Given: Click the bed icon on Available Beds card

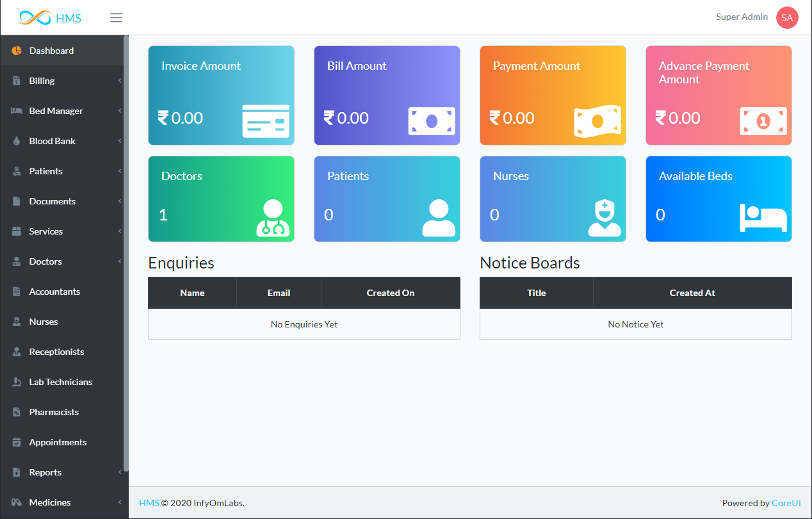Looking at the screenshot, I should (763, 218).
